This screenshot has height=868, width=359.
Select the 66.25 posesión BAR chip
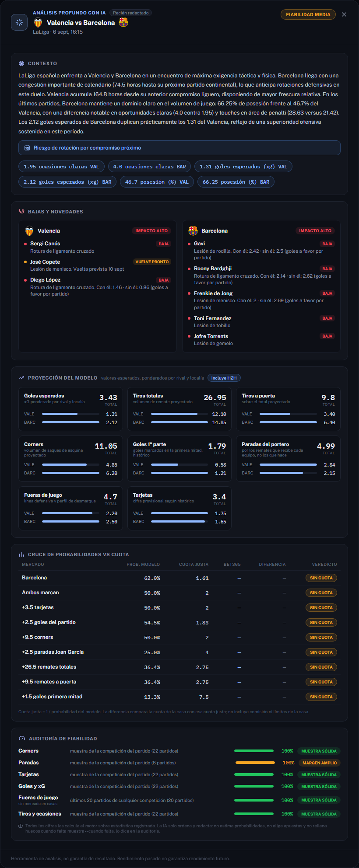236,182
